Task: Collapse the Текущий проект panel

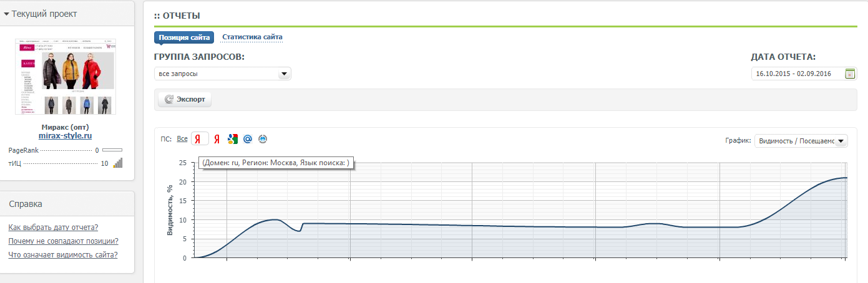Action: [x=41, y=13]
